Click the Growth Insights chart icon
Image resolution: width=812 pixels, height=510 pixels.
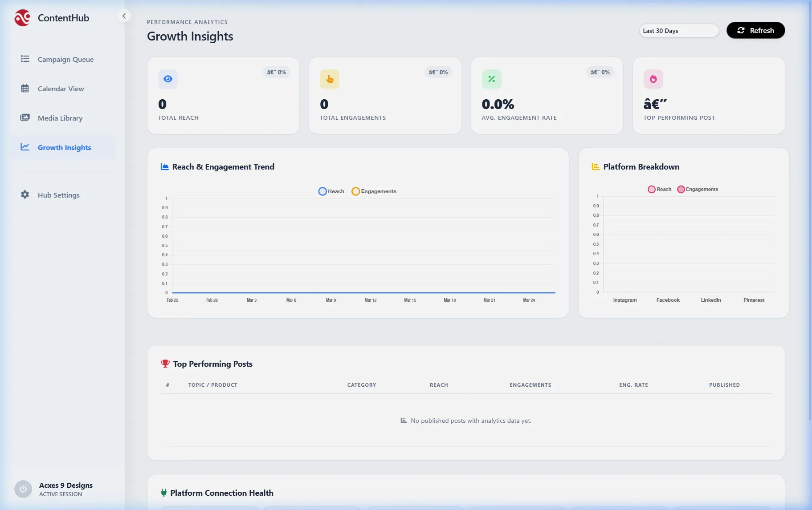tap(25, 147)
